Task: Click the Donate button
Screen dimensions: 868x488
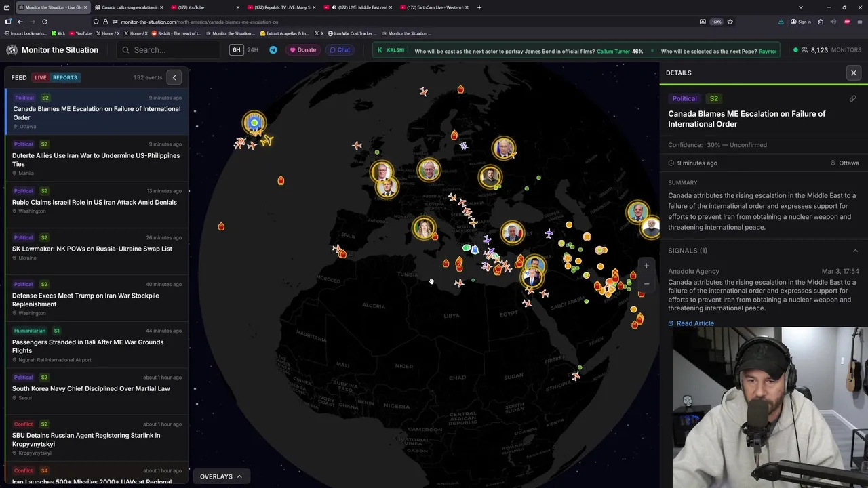Action: coord(303,50)
